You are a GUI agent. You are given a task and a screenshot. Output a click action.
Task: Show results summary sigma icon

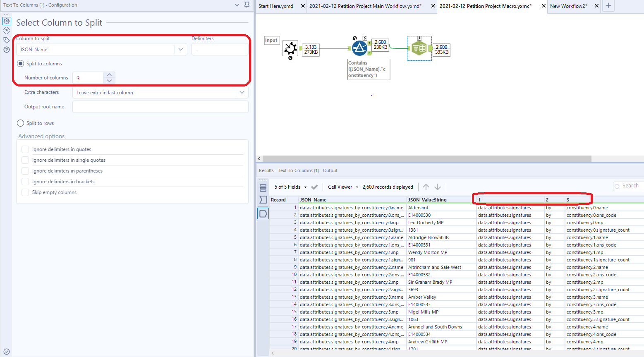click(263, 200)
